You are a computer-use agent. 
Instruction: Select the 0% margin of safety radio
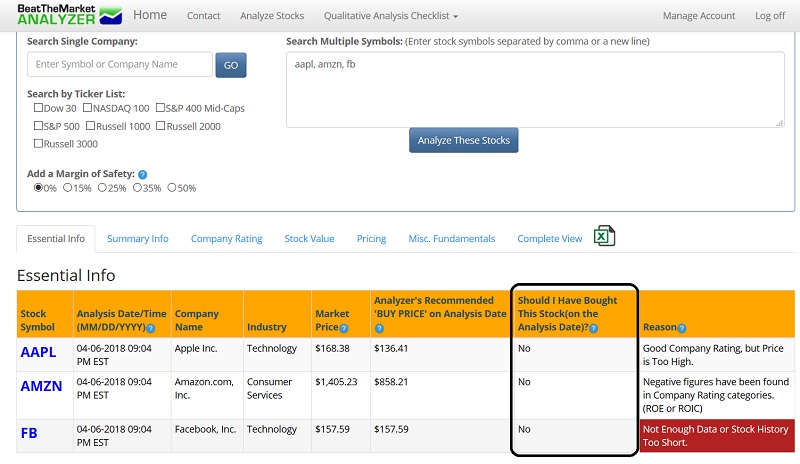38,187
